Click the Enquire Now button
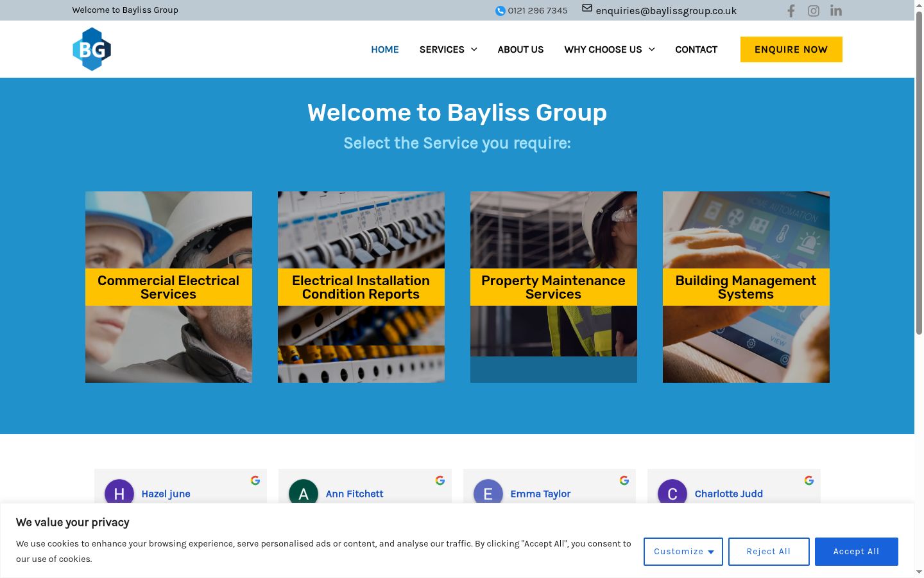The height and width of the screenshot is (578, 924). tap(791, 49)
